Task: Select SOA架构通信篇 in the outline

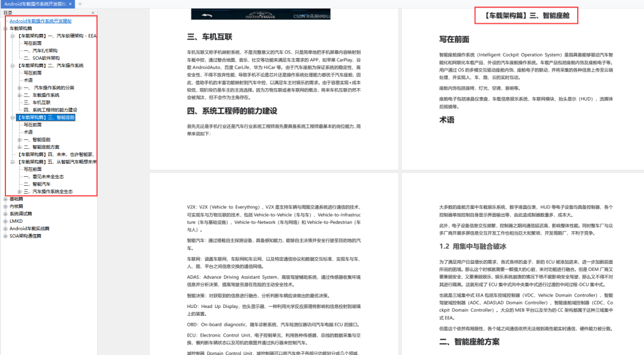Action: click(26, 236)
